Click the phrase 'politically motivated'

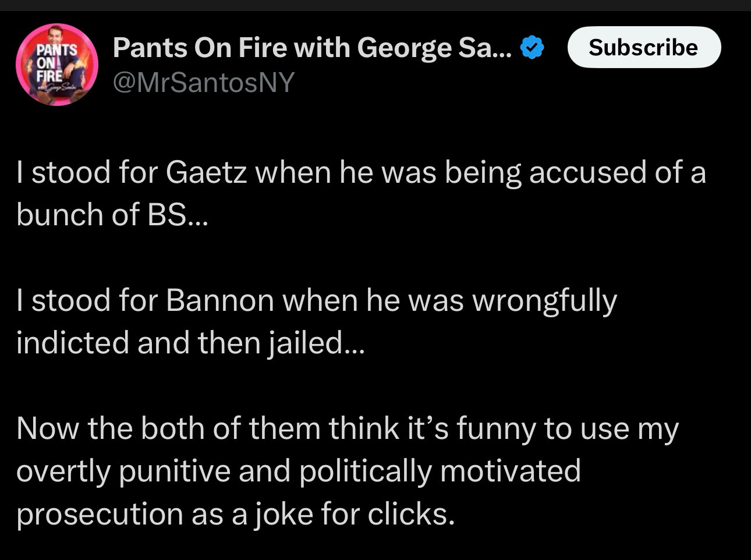(440, 472)
